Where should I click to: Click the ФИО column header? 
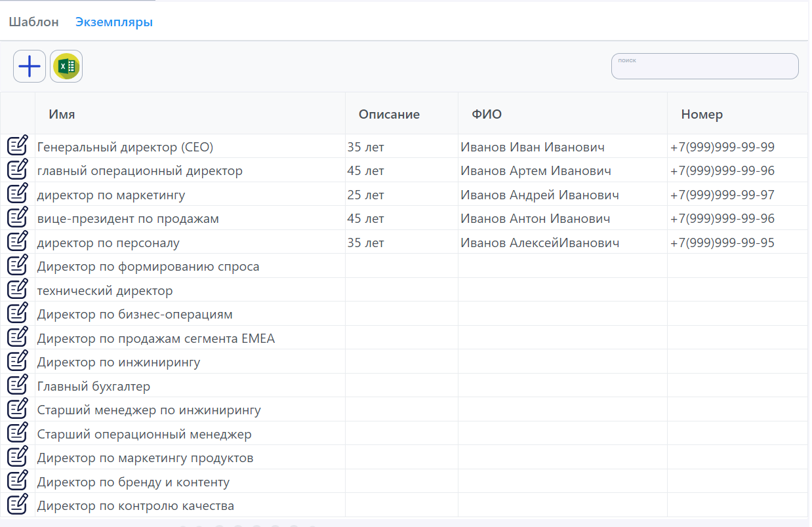pyautogui.click(x=486, y=115)
